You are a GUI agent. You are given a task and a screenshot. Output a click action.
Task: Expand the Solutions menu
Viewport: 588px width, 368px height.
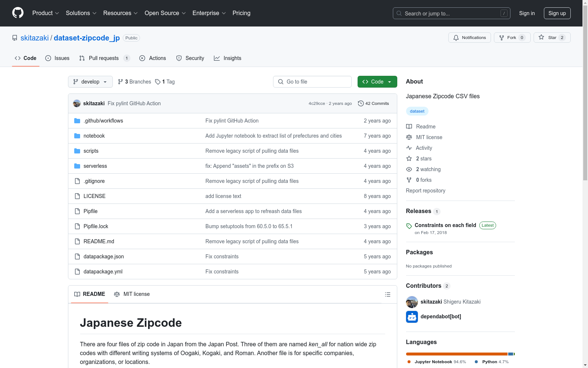pyautogui.click(x=81, y=13)
